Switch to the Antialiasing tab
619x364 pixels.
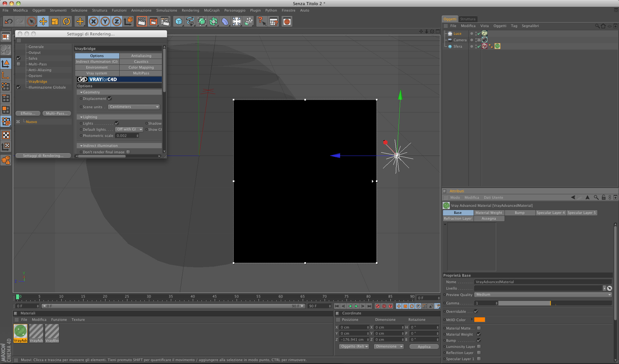(x=141, y=56)
